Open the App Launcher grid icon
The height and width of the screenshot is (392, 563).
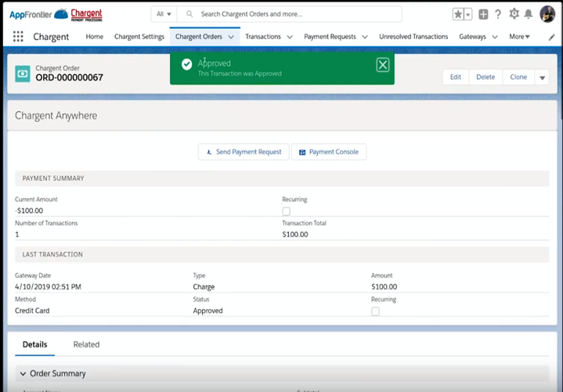(x=18, y=37)
